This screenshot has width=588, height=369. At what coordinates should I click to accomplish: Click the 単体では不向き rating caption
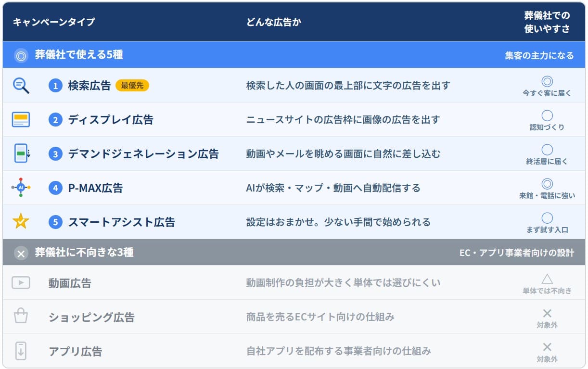click(x=547, y=291)
